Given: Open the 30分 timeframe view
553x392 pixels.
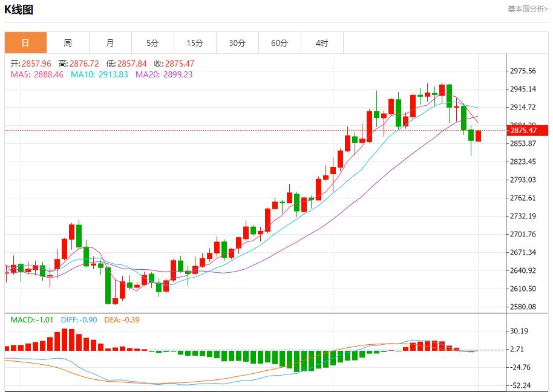Looking at the screenshot, I should point(238,43).
